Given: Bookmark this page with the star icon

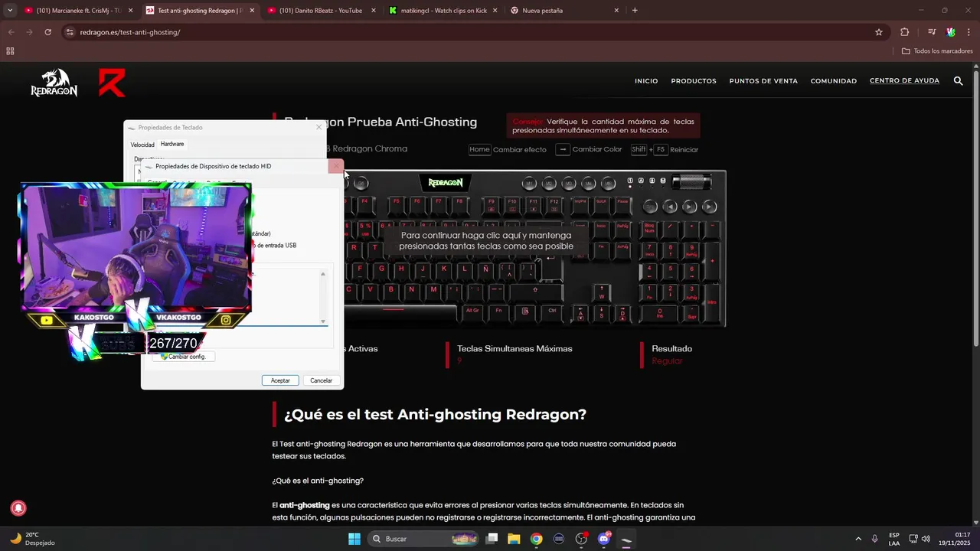Looking at the screenshot, I should (x=879, y=32).
